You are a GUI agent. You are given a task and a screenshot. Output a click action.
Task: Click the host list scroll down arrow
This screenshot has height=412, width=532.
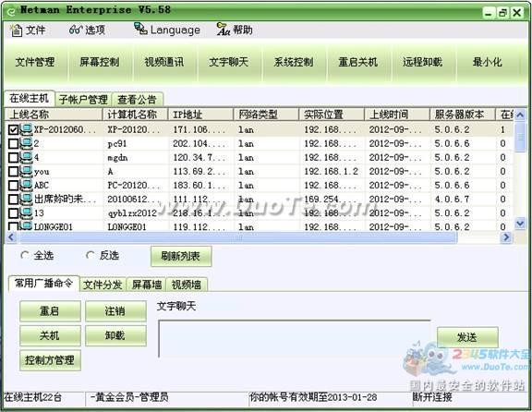point(520,224)
